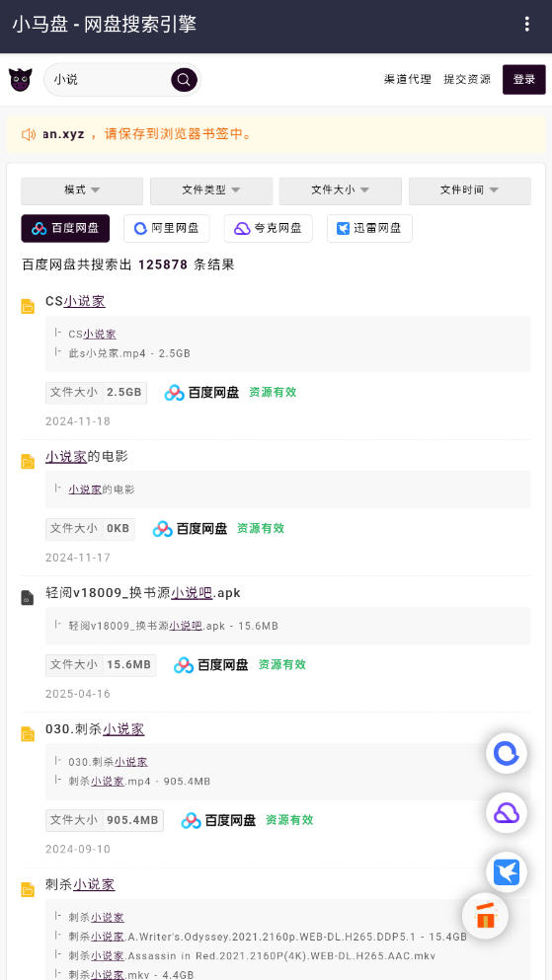Open the three-dot overflow menu
Viewport: 552px width, 980px height.
coord(527,25)
